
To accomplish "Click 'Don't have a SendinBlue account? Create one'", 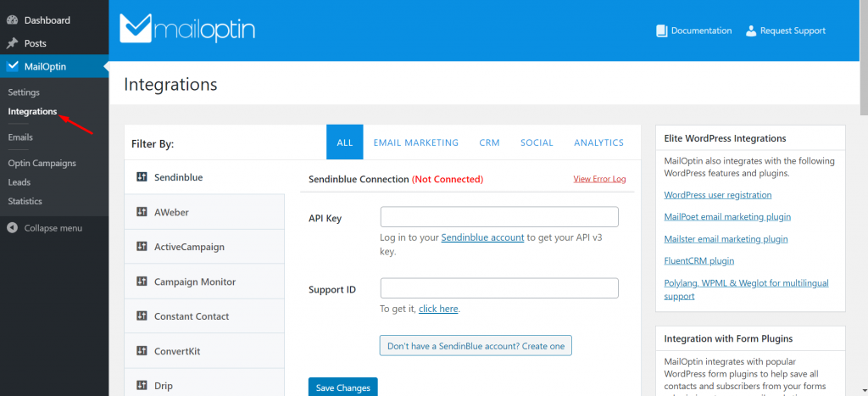I will tap(476, 346).
